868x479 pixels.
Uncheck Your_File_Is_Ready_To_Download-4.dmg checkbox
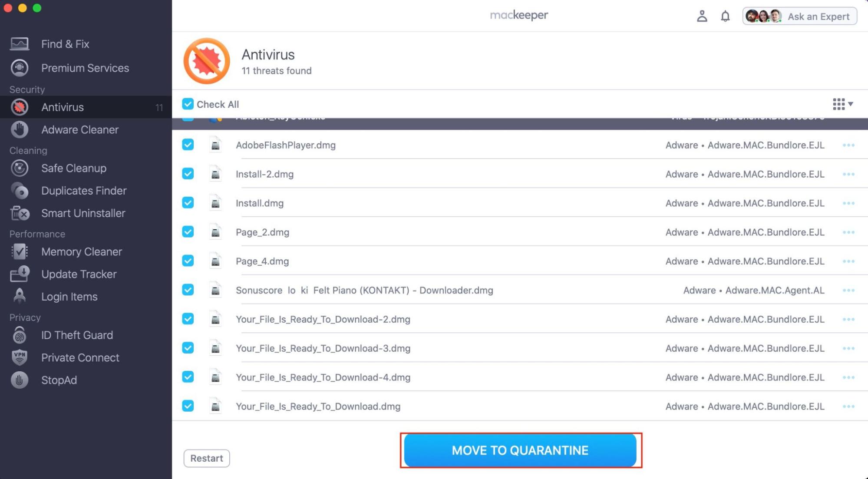(x=188, y=377)
